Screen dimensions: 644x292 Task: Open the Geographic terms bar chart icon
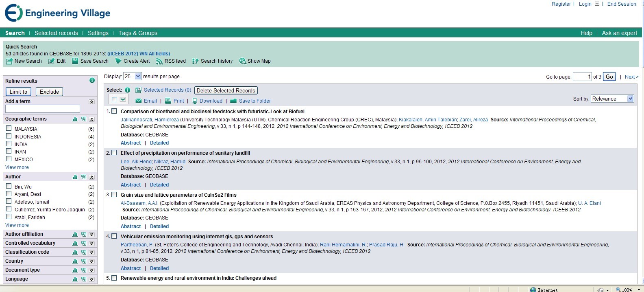coord(75,119)
